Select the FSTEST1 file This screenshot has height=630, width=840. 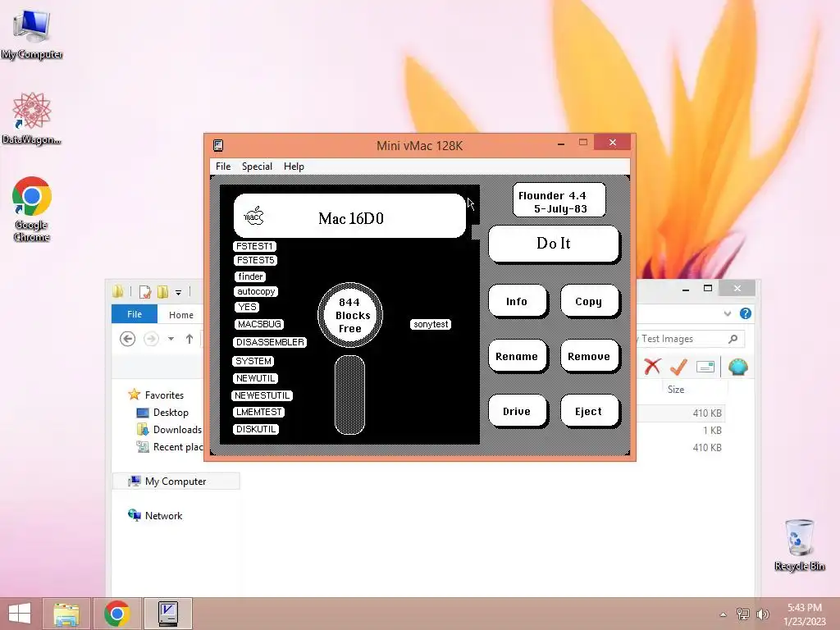pyautogui.click(x=255, y=246)
